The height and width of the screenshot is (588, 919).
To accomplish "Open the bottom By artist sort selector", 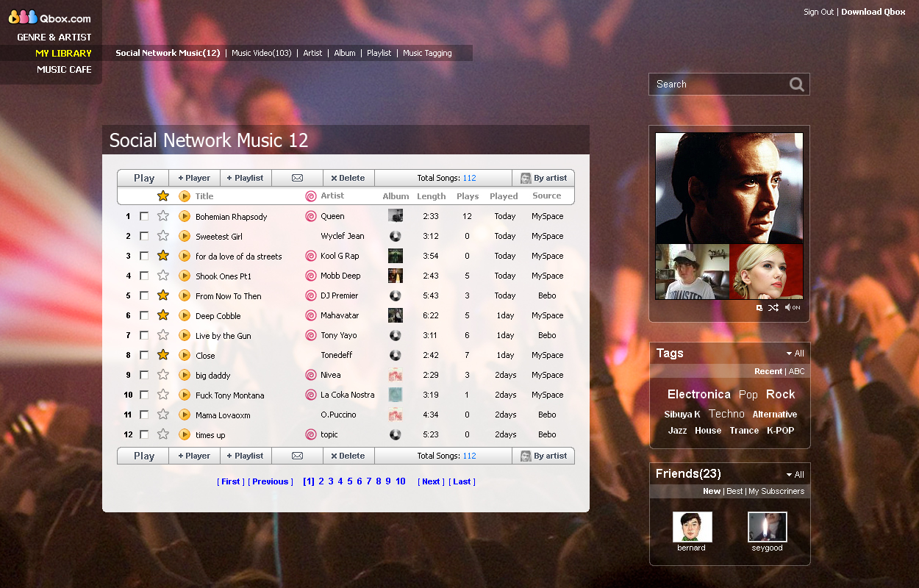I will click(543, 456).
